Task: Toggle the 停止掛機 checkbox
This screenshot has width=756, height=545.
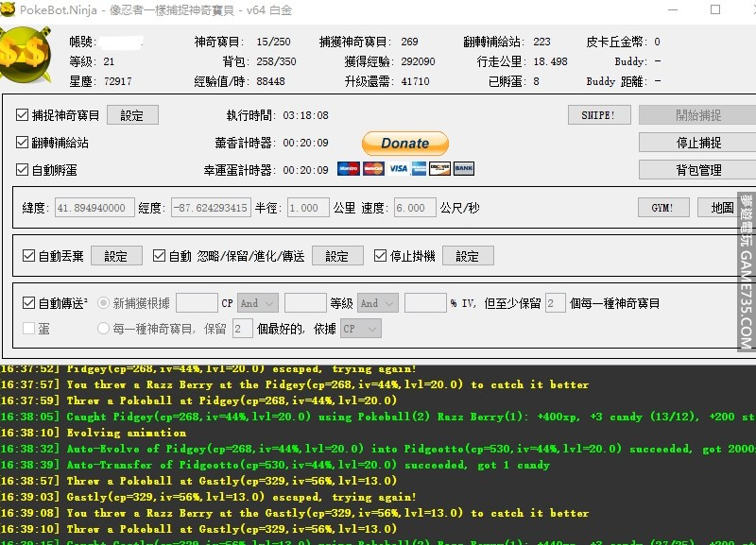Action: coord(381,256)
